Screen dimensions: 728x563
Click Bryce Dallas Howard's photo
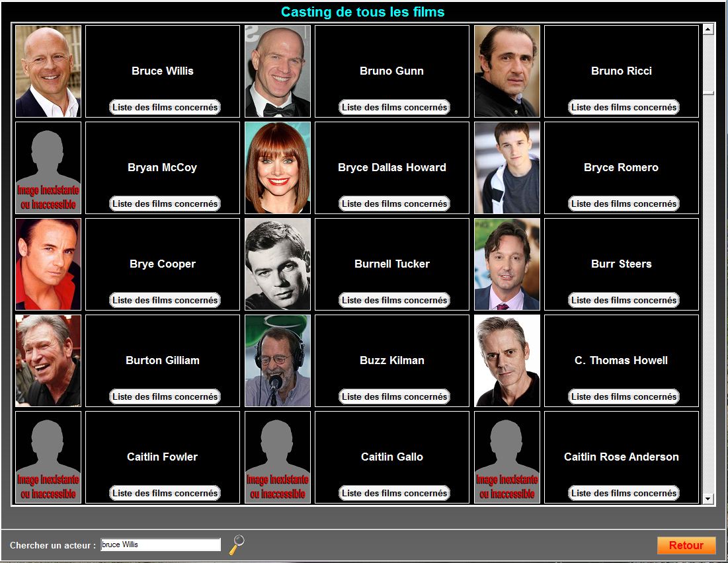click(278, 168)
